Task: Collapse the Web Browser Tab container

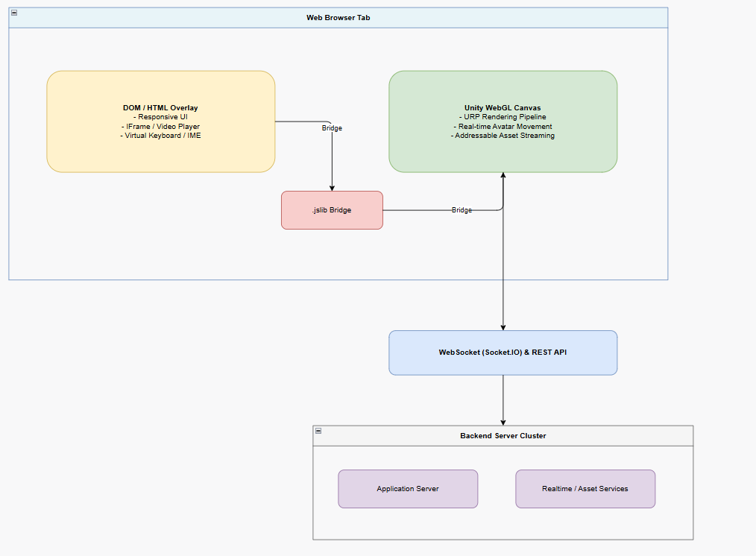Action: click(x=14, y=13)
